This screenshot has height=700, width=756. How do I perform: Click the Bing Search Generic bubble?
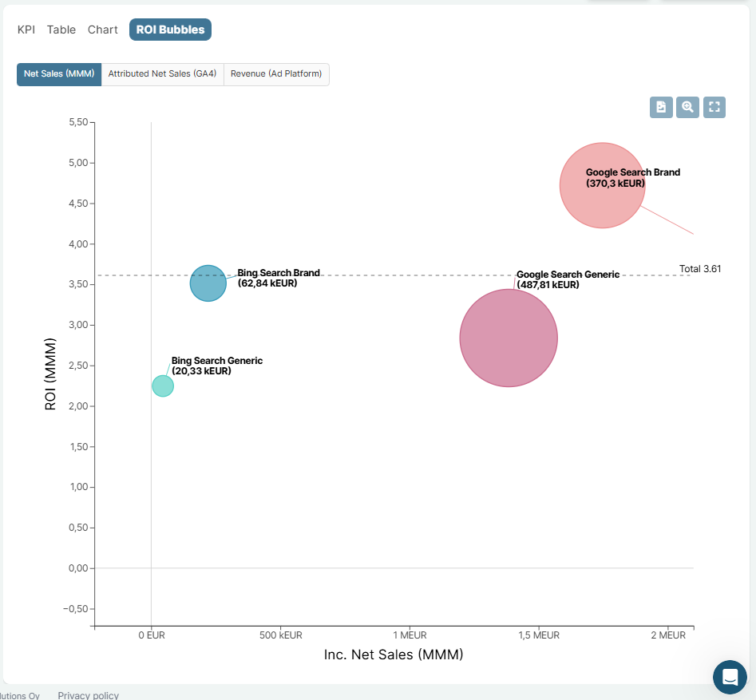[x=163, y=386]
